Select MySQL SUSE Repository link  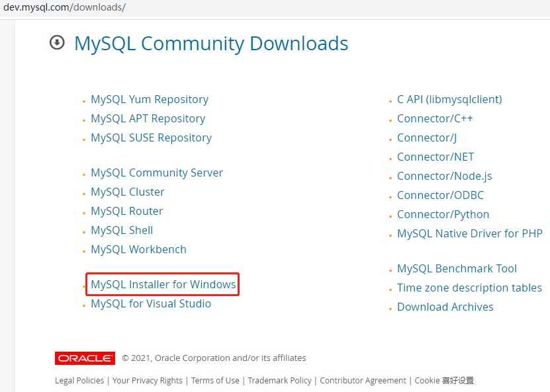point(151,137)
